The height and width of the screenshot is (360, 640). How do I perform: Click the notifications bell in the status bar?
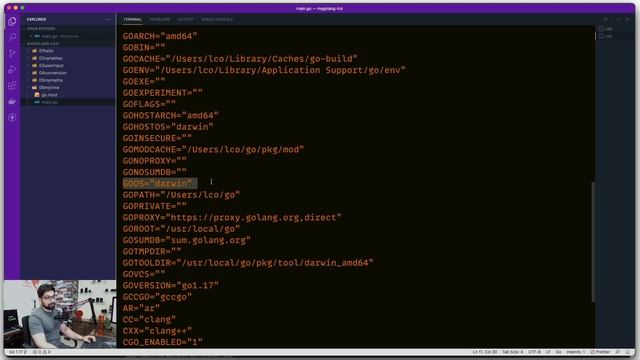point(628,352)
